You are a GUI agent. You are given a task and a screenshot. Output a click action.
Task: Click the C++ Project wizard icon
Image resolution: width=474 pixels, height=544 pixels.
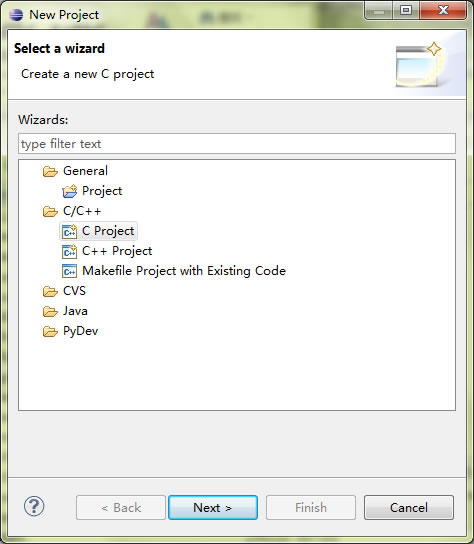click(69, 251)
